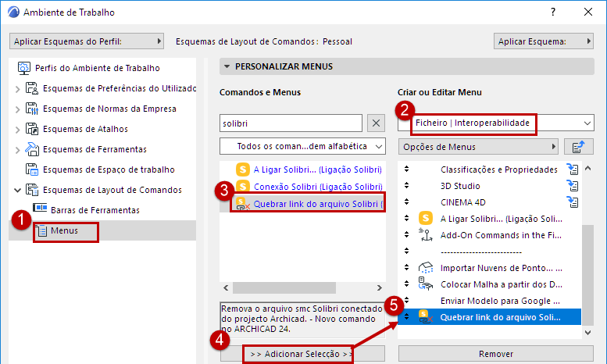Click into the solibri search input field
Viewport: 607px width, 364px height.
coord(291,123)
